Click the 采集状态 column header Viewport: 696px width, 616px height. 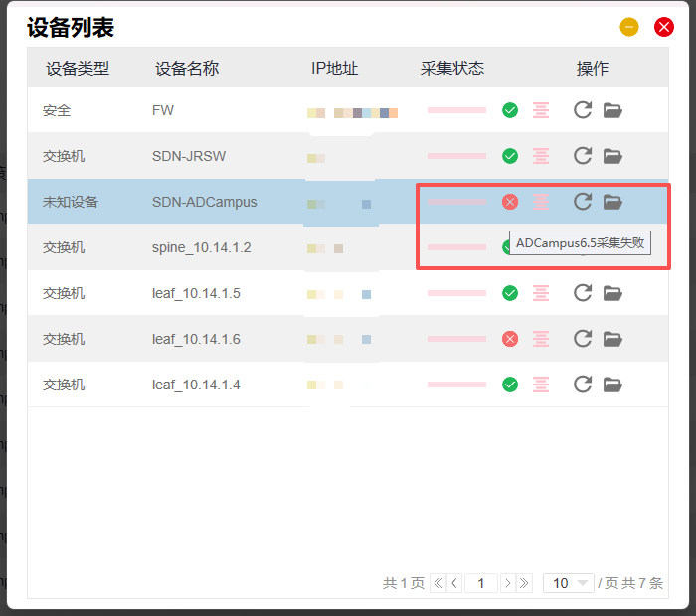click(x=452, y=69)
